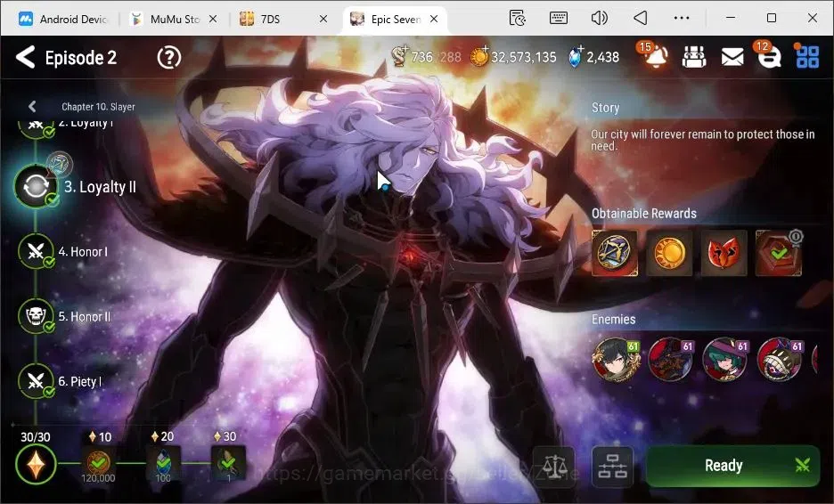
Task: Open the mailbox envelope icon
Action: coord(732,56)
